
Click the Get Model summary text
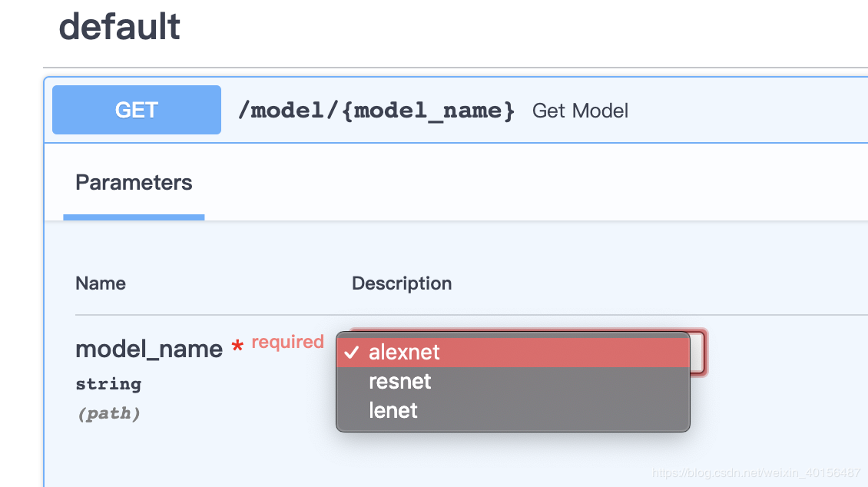(580, 111)
